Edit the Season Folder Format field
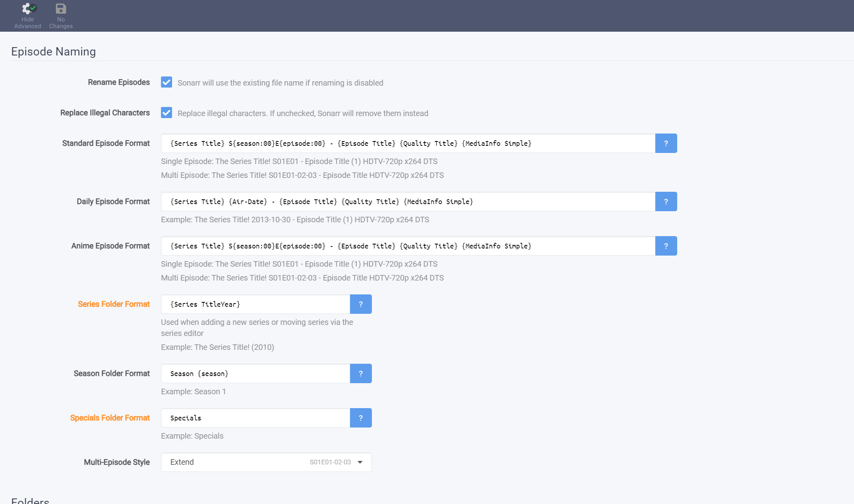The height and width of the screenshot is (504, 854). pyautogui.click(x=254, y=373)
